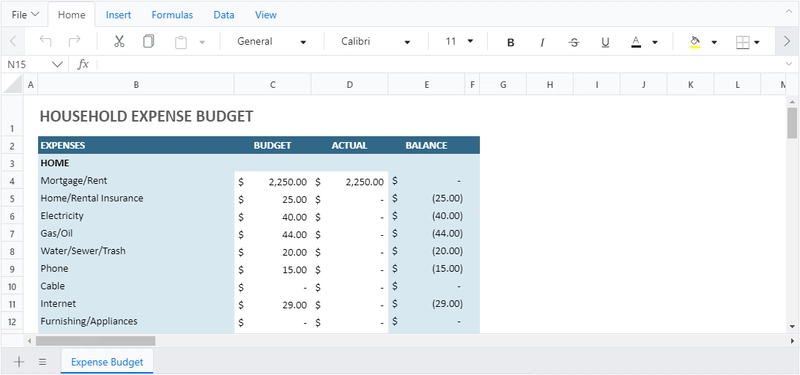Screen dimensions: 800x375
Task: Open fill color picker dropdown arrow
Action: tap(714, 42)
